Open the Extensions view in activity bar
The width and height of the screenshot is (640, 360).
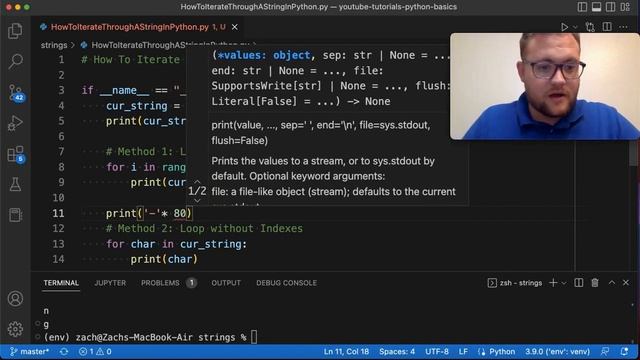(x=16, y=154)
